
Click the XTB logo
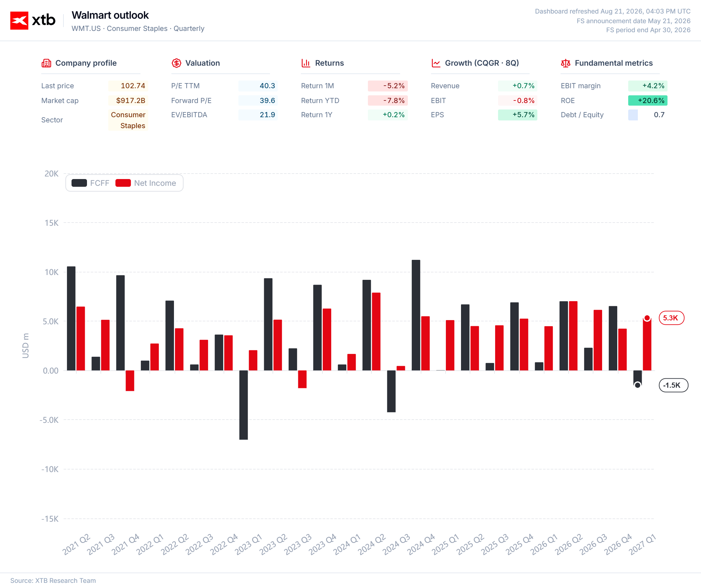point(33,20)
